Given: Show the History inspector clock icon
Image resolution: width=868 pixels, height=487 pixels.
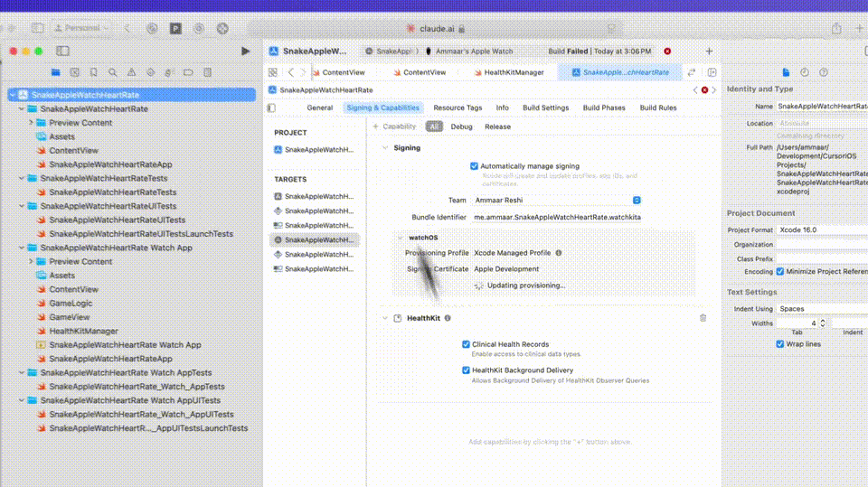Looking at the screenshot, I should [805, 72].
